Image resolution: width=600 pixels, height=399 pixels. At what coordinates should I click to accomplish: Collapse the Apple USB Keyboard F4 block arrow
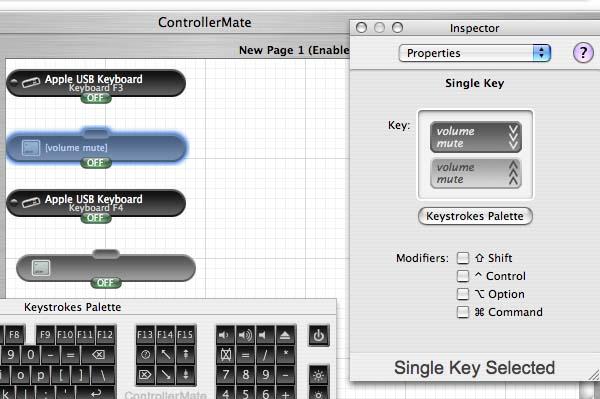[14, 201]
